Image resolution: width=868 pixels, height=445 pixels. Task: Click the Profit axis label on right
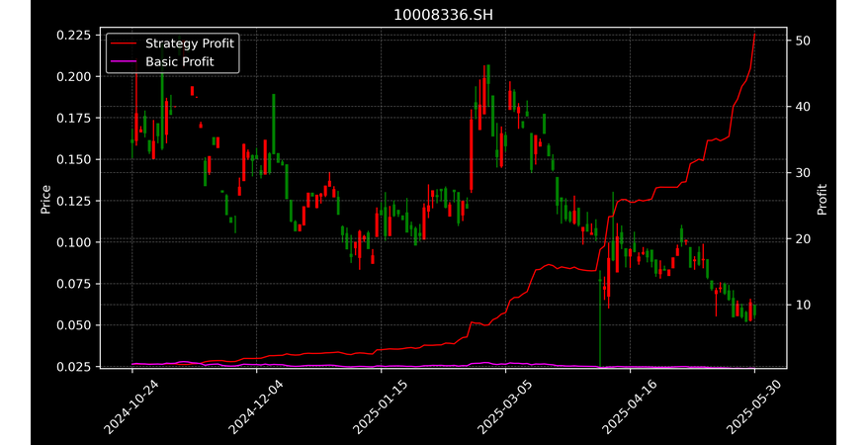coord(823,199)
